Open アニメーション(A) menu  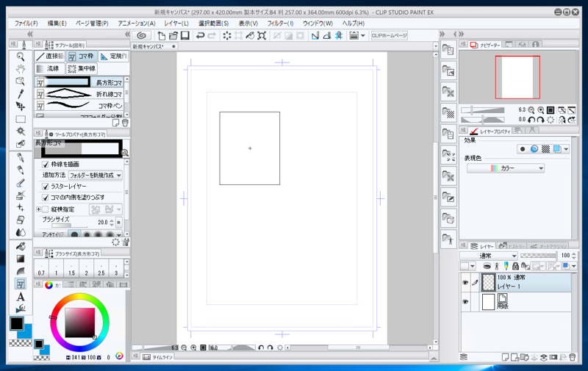(x=137, y=24)
